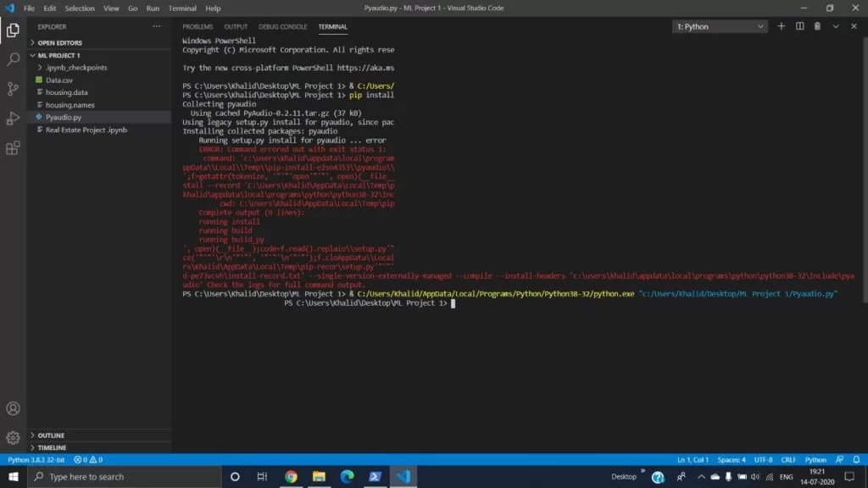
Task: Open the Run and Debug panel
Action: [12, 118]
